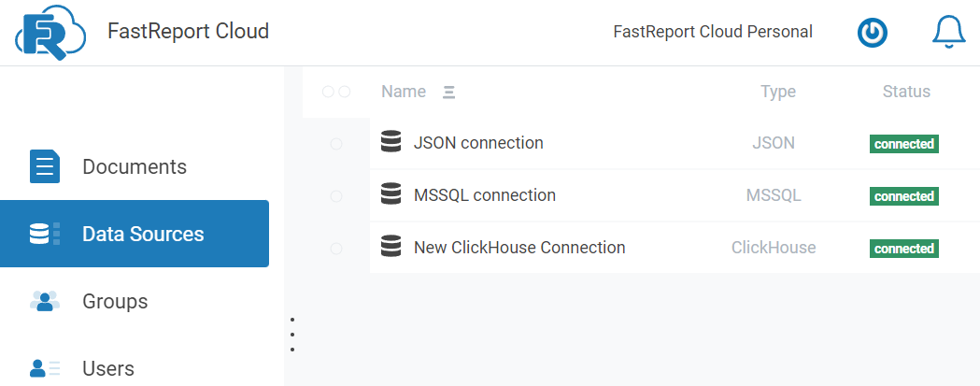Click the Documents sidebar icon
This screenshot has height=386, width=980.
click(45, 167)
